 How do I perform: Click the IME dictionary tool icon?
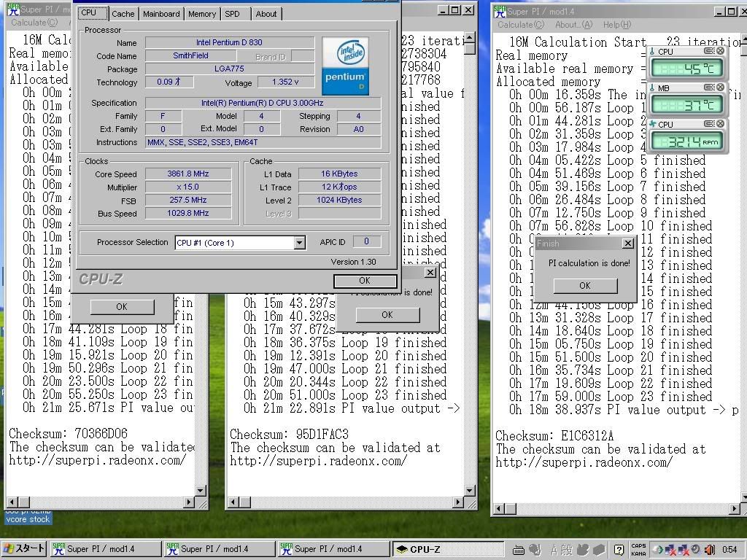582,550
